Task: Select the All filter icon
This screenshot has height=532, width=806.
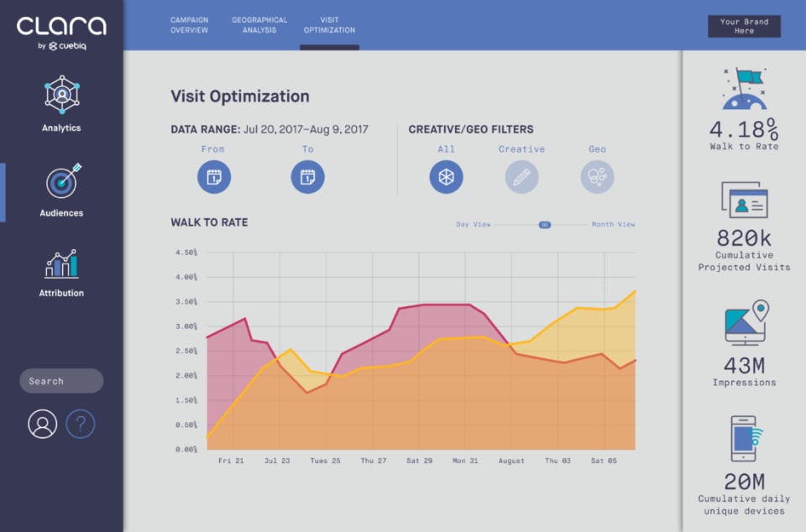Action: [x=446, y=177]
